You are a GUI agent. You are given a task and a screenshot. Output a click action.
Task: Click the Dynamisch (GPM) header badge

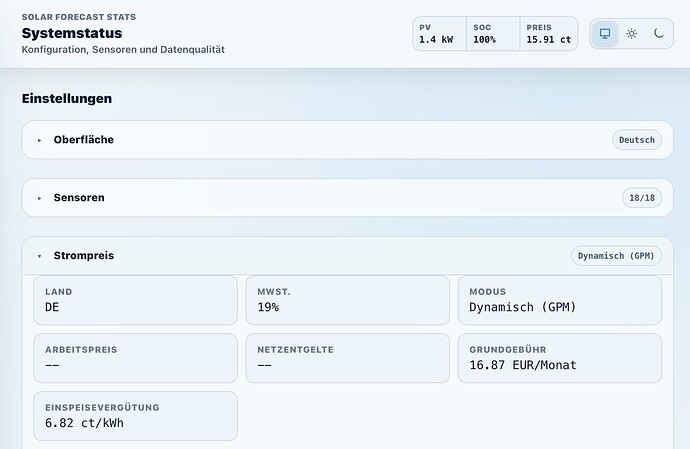coord(616,256)
